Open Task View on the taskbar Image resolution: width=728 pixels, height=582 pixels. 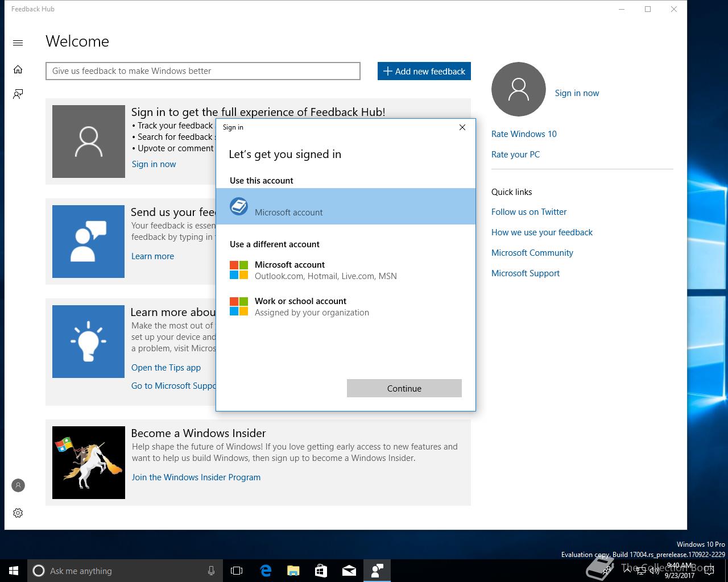pyautogui.click(x=237, y=571)
